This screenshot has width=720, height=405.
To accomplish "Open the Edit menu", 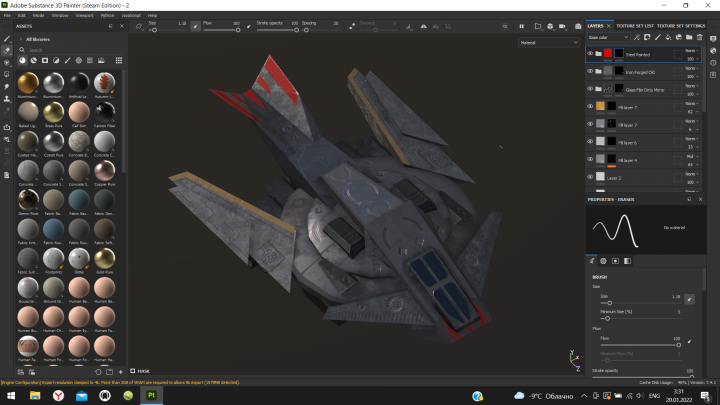I will (x=21, y=15).
